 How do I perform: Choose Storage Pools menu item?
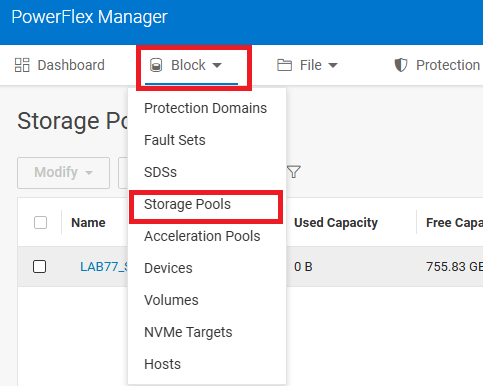point(187,204)
